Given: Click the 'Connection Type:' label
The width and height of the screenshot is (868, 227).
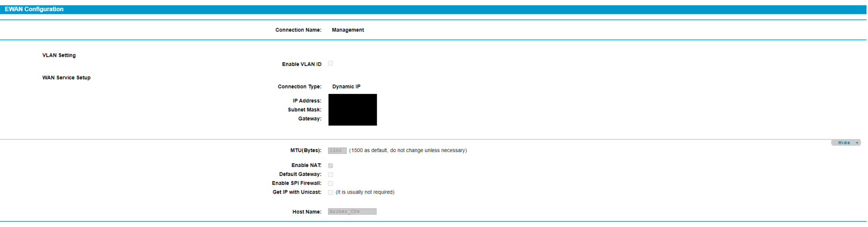Looking at the screenshot, I should point(300,87).
